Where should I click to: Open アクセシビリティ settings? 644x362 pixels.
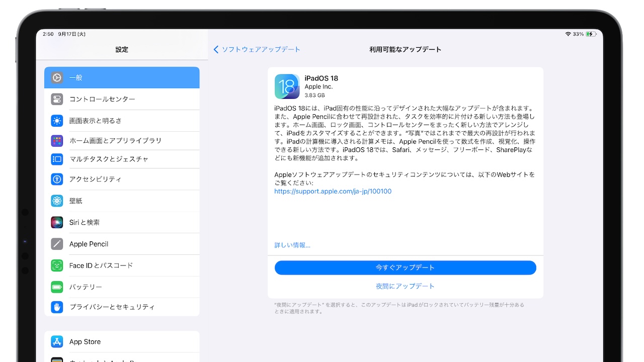(x=122, y=179)
